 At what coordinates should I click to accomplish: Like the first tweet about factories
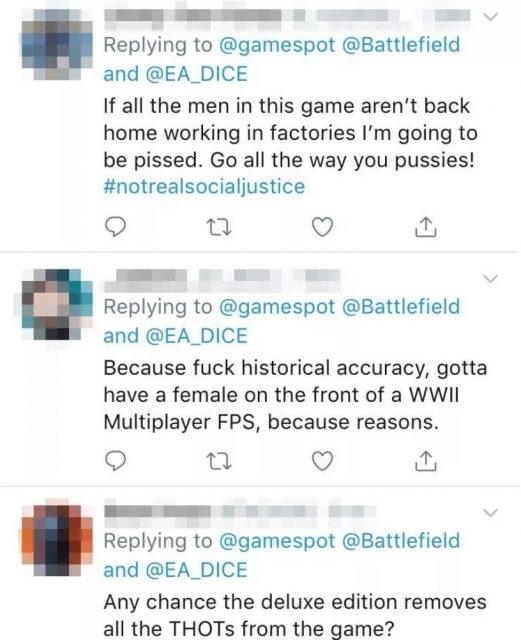point(323,227)
